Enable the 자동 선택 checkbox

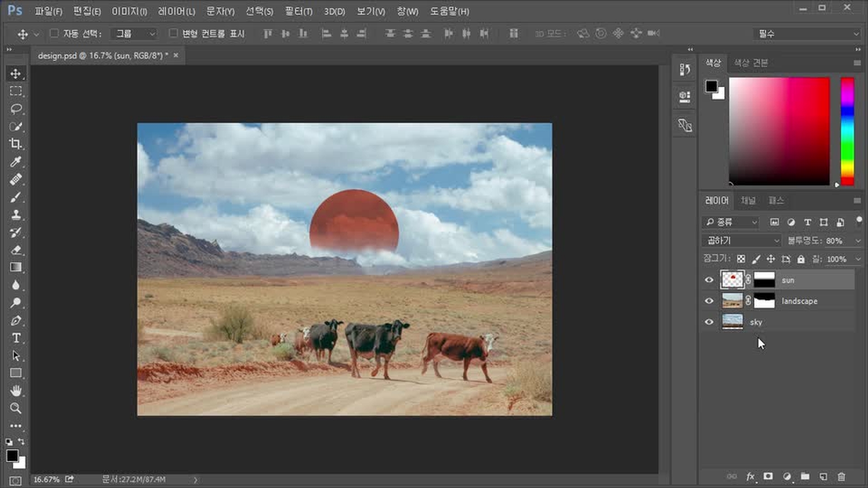[x=54, y=33]
